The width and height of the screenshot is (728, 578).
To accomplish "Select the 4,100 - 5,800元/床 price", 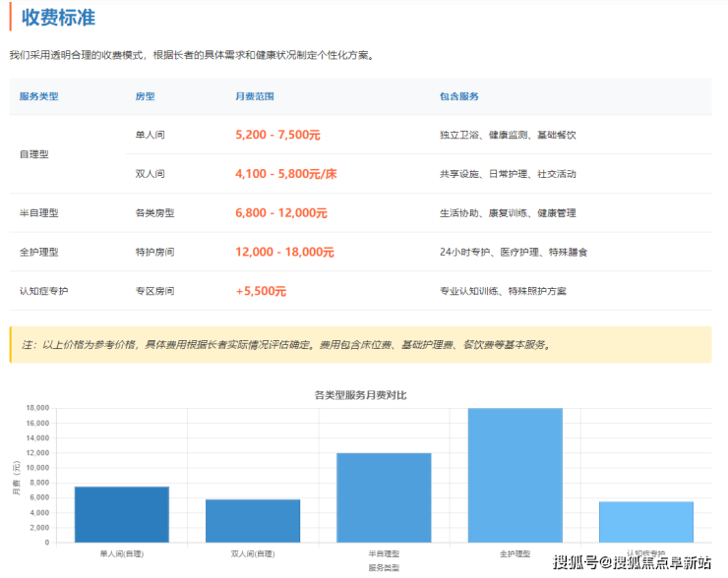I will coord(285,174).
